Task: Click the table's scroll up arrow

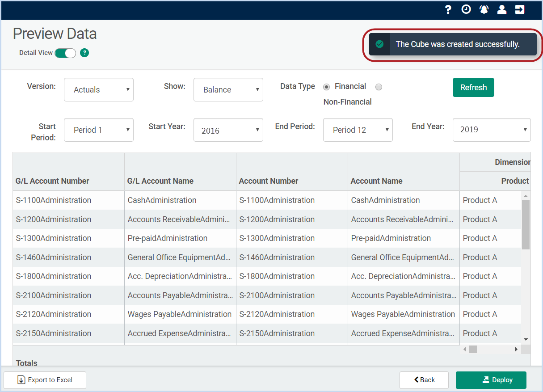Action: pyautogui.click(x=526, y=196)
